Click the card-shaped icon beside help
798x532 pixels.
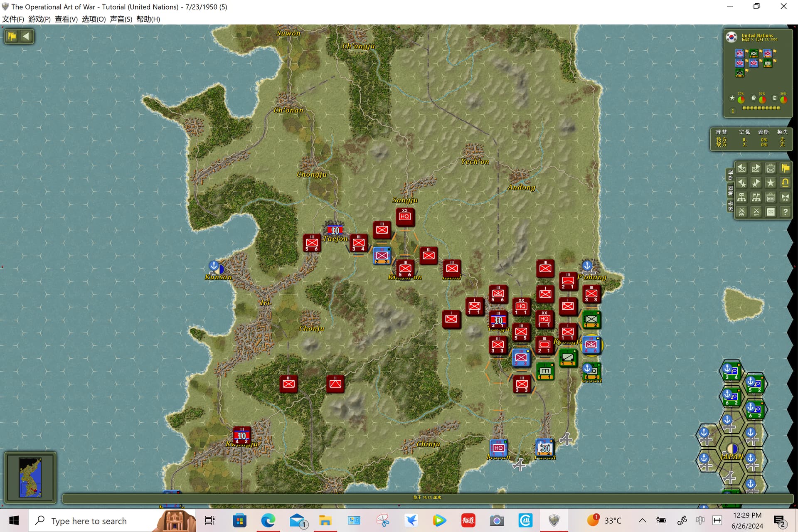pos(771,212)
